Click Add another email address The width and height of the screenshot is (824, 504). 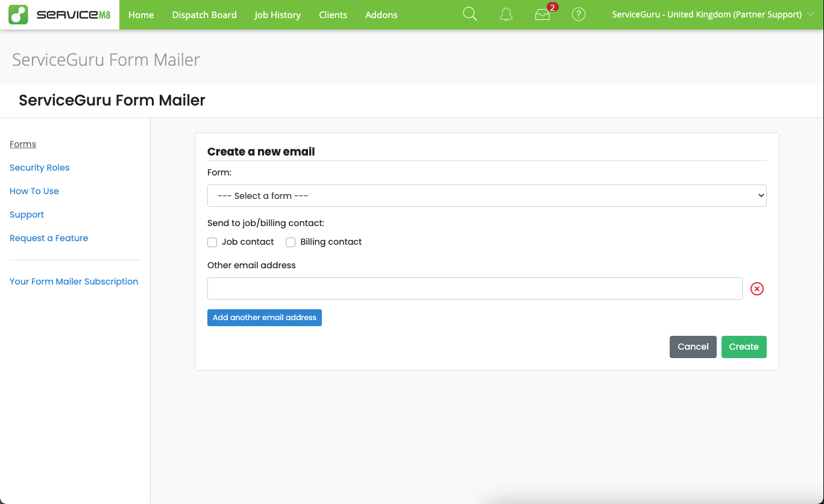(265, 318)
